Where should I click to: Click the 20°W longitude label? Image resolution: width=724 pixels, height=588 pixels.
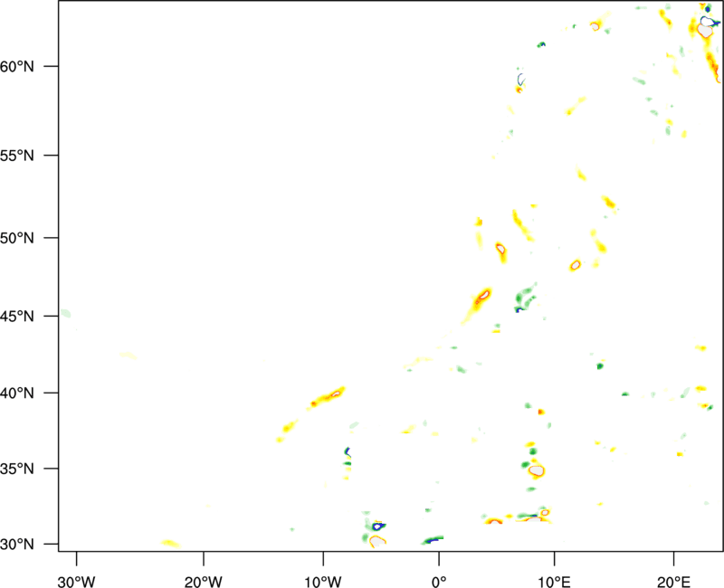click(x=204, y=582)
